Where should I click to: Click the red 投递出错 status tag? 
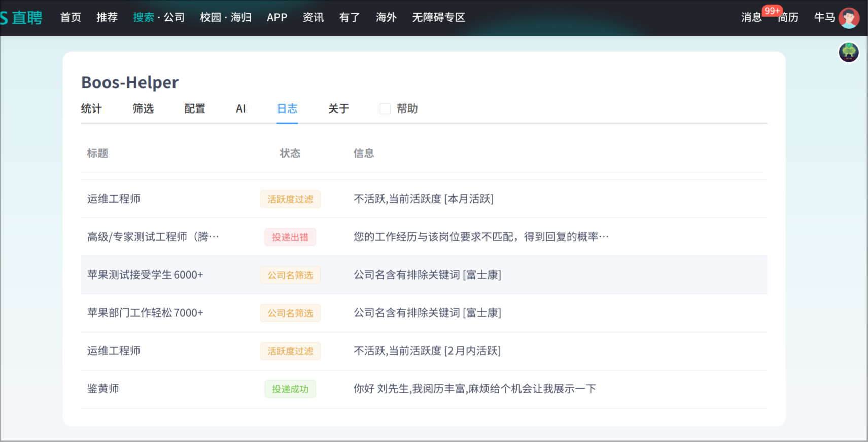(290, 237)
